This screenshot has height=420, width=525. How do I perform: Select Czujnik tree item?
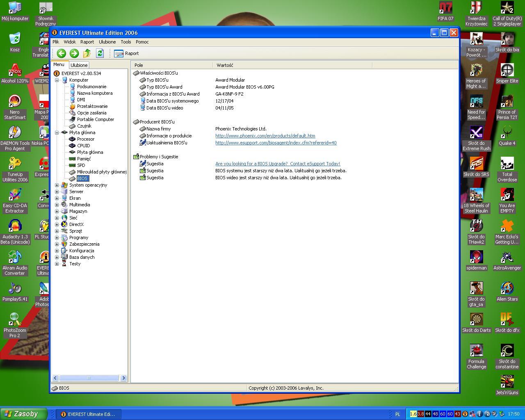[x=84, y=126]
